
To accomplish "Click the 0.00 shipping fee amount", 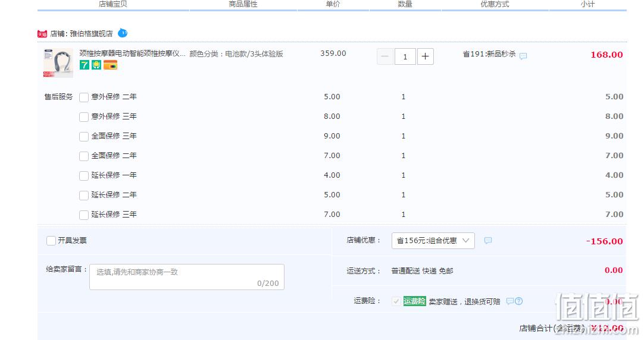I will [x=614, y=270].
